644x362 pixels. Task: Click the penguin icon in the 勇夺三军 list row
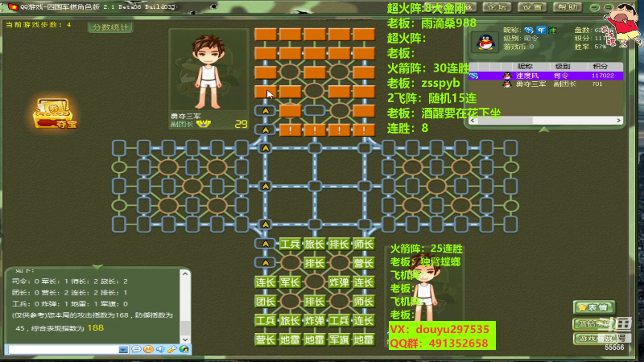(x=507, y=84)
